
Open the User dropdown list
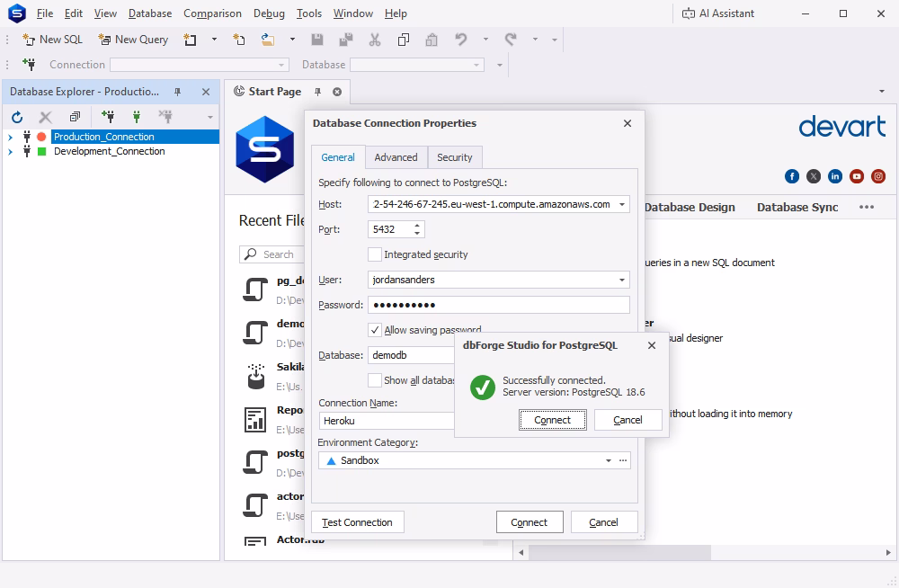pos(621,280)
